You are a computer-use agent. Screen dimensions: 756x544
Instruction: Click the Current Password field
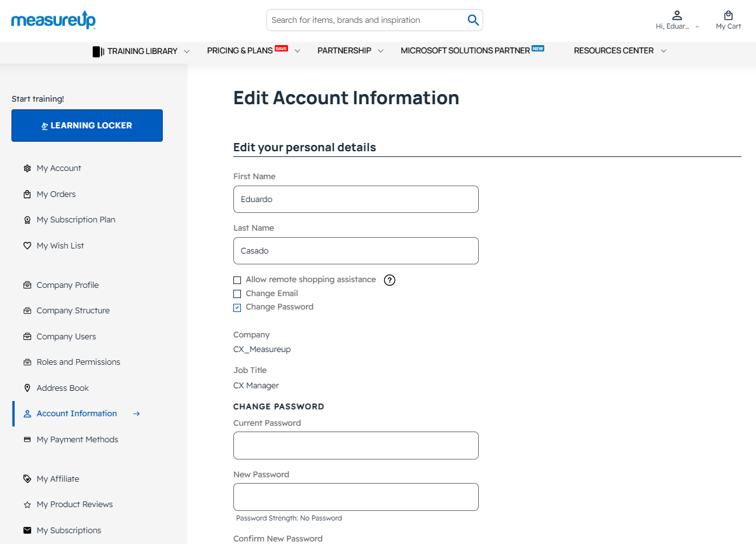click(356, 445)
